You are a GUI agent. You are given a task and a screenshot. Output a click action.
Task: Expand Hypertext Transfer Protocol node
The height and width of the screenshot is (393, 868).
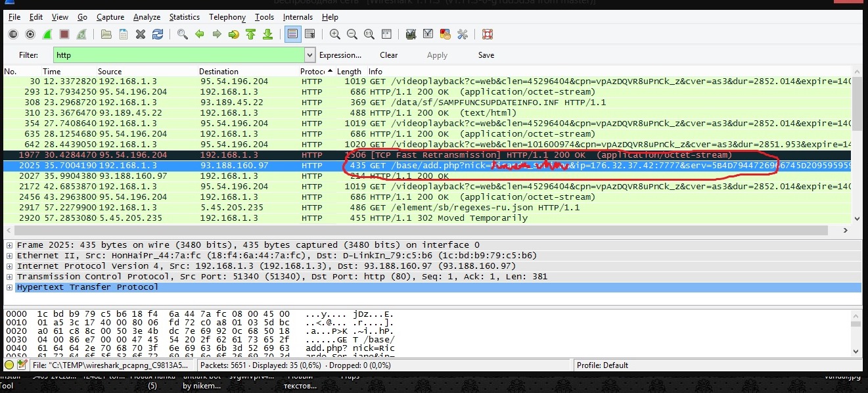(9, 287)
